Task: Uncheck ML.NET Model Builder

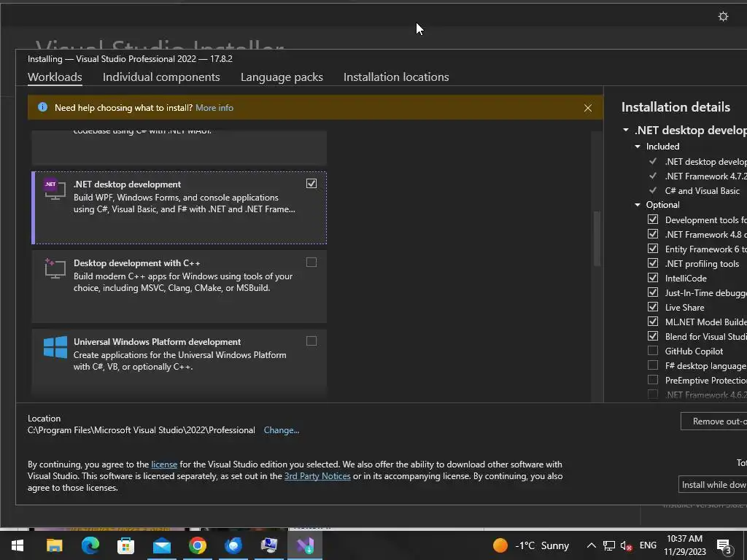Action: pyautogui.click(x=653, y=322)
